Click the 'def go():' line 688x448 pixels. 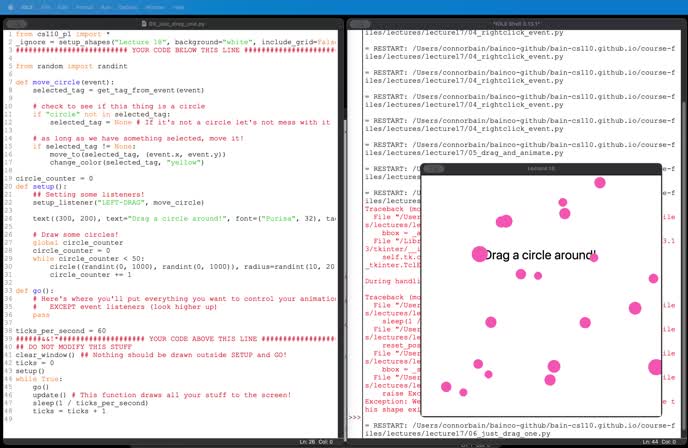pyautogui.click(x=35, y=291)
